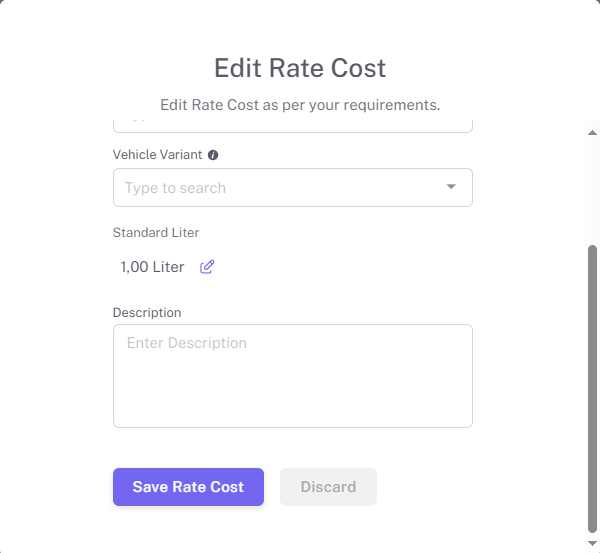Click the empty area right of the Discard button

point(425,487)
